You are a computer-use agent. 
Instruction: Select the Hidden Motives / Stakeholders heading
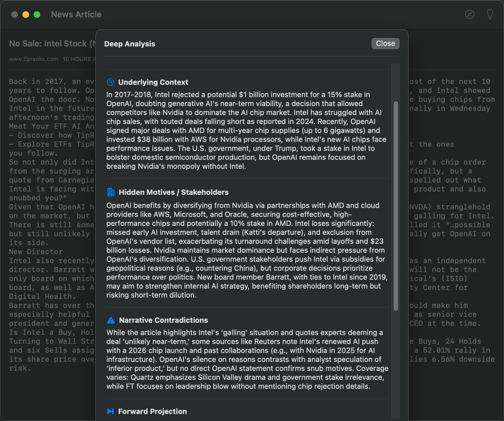click(174, 192)
